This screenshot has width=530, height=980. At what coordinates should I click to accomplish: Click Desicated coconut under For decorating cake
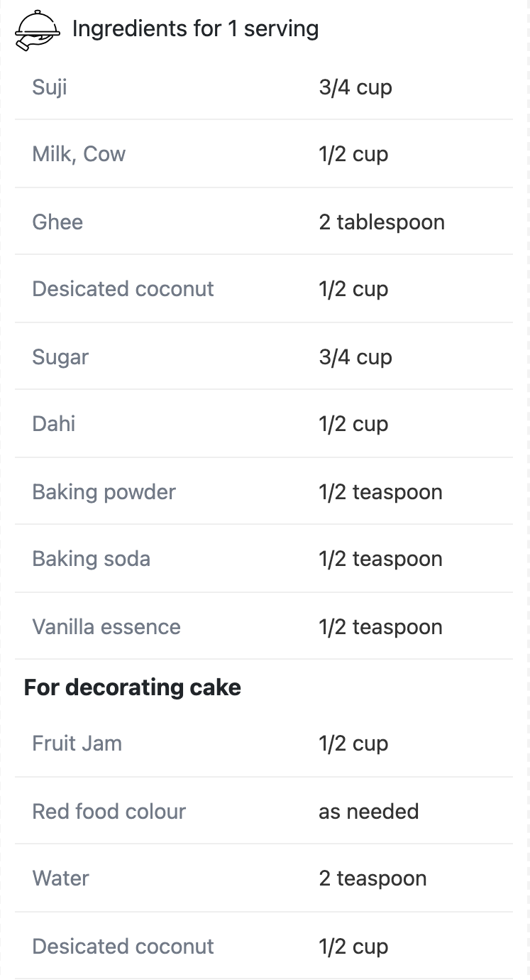coord(123,946)
